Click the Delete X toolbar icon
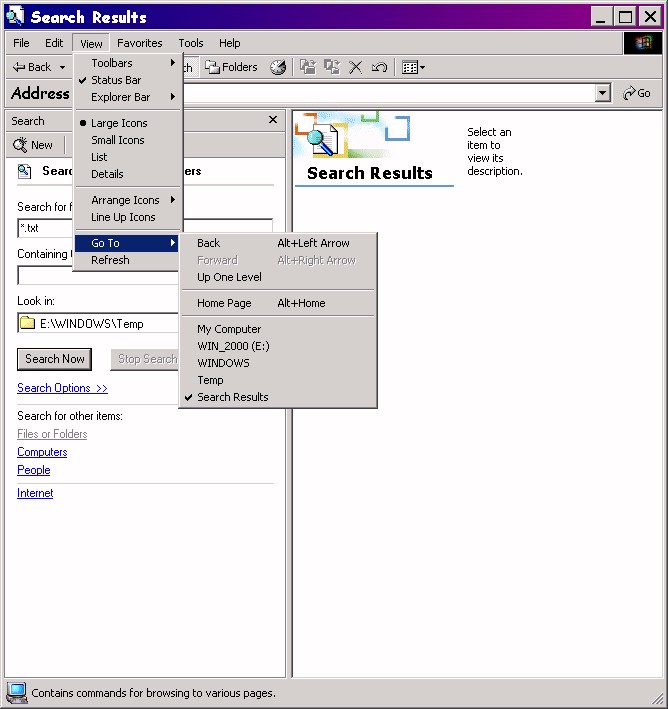Screen dimensions: 668x709 click(x=355, y=67)
